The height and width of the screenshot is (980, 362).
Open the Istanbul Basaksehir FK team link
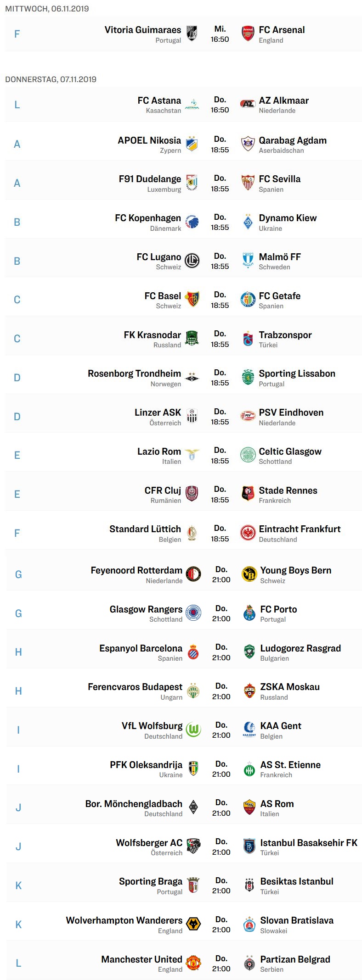tap(309, 843)
